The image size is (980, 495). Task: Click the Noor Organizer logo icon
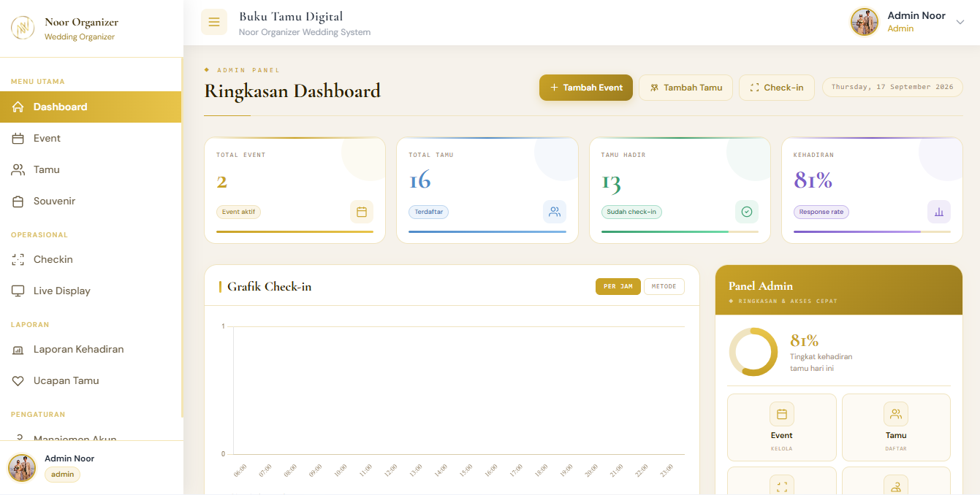(x=23, y=28)
